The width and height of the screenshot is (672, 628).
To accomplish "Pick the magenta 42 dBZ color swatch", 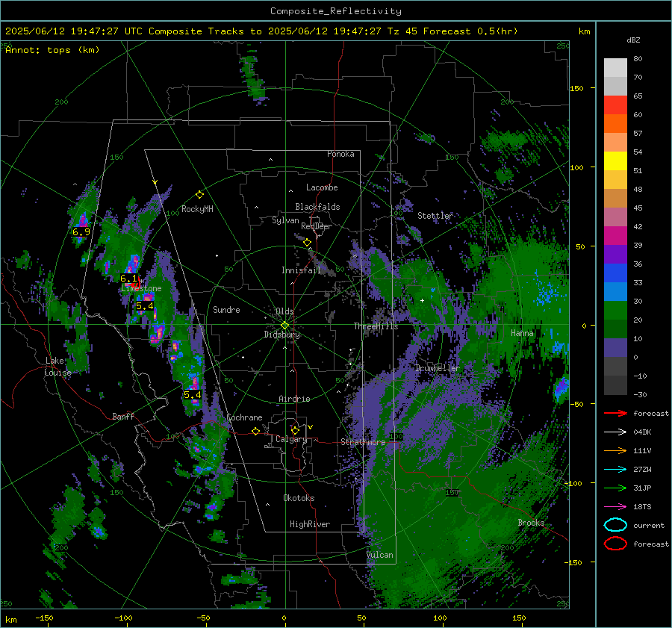I will [615, 236].
